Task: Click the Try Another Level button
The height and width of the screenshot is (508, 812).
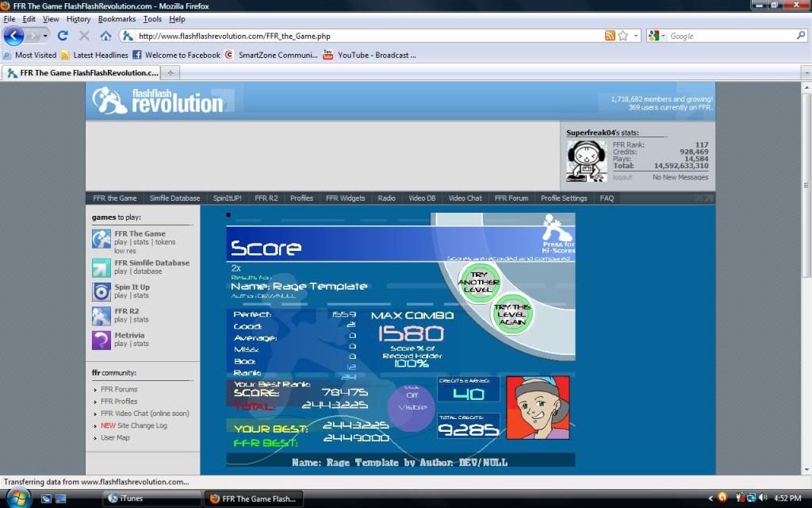Action: [x=478, y=282]
